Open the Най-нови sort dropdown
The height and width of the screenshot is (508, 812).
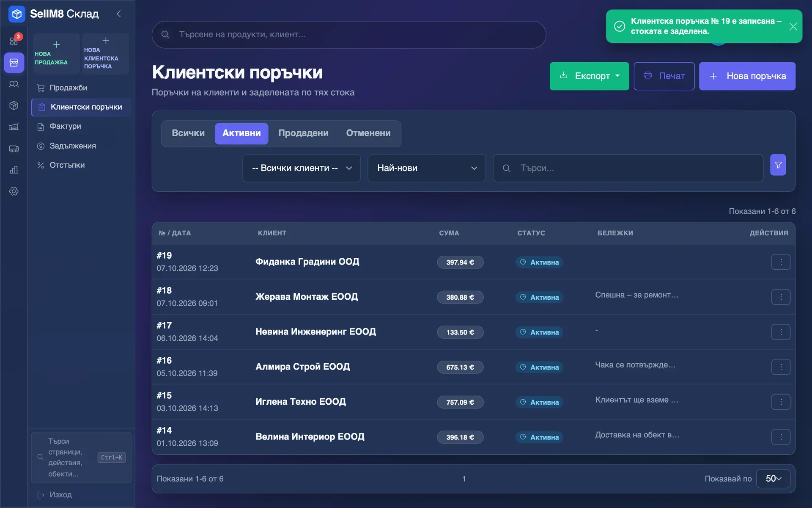coord(427,168)
